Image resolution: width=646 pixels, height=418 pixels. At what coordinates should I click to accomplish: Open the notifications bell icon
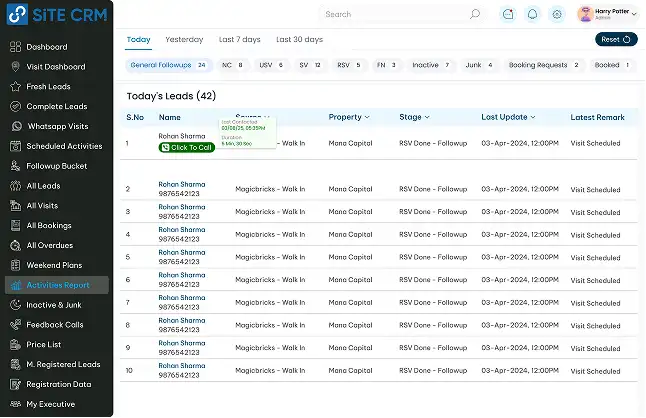532,14
